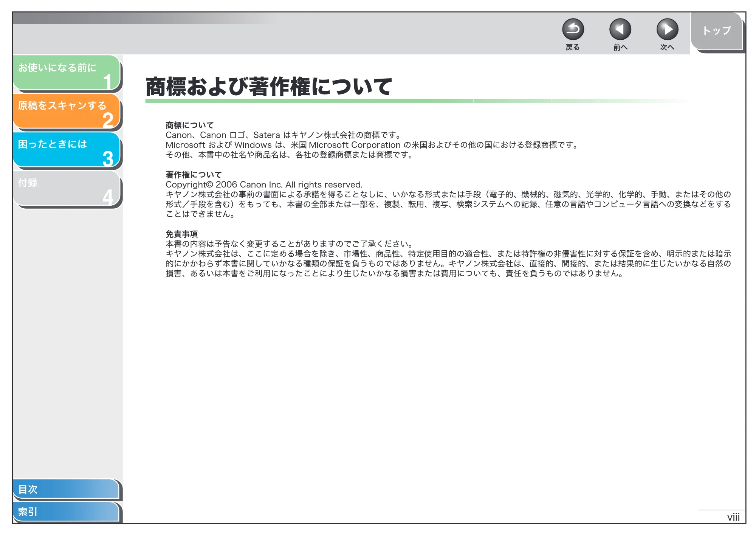Viewport: 756px width, 535px height.
Task: Click the line starting Canon、Canon ロゴ、Satera
Action: pos(284,135)
